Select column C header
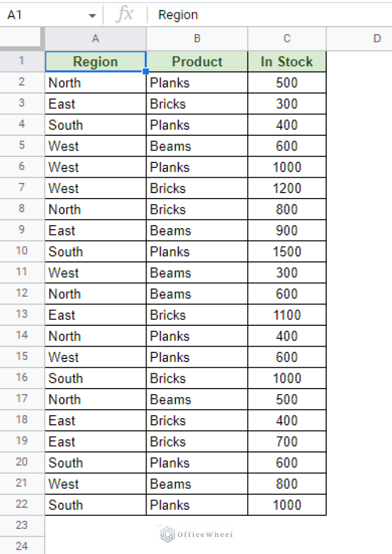 (x=287, y=39)
